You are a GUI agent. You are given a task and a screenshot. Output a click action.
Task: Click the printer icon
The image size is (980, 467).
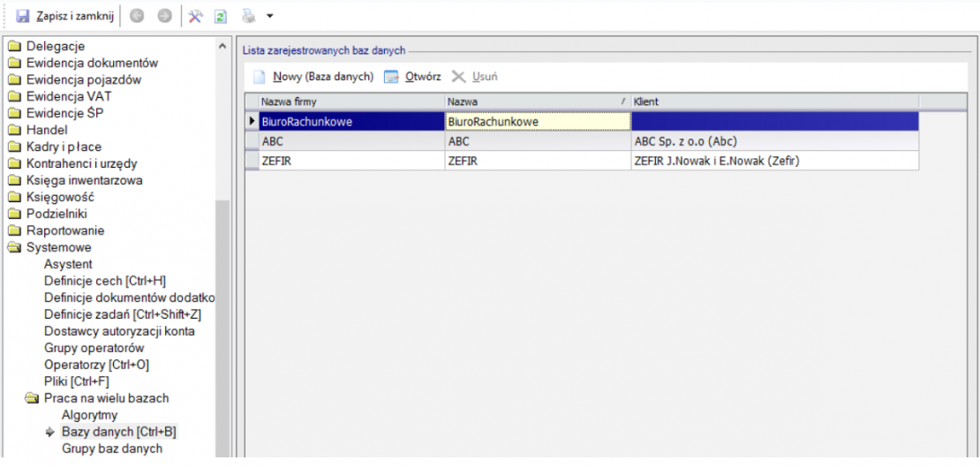(x=249, y=16)
